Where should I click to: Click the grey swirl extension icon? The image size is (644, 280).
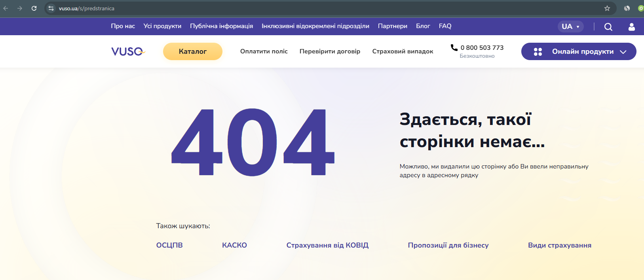pyautogui.click(x=627, y=8)
